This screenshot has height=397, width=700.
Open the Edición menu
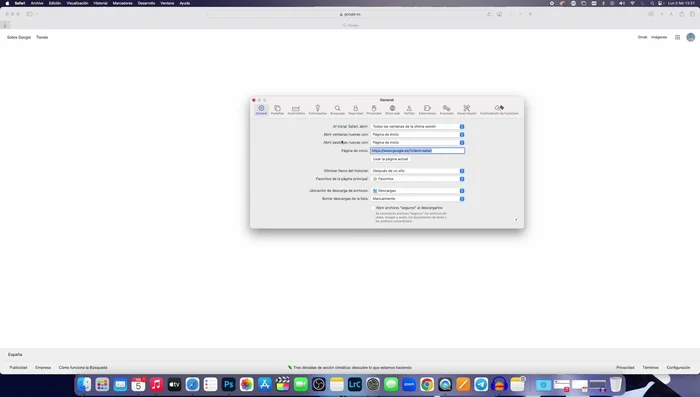point(55,3)
